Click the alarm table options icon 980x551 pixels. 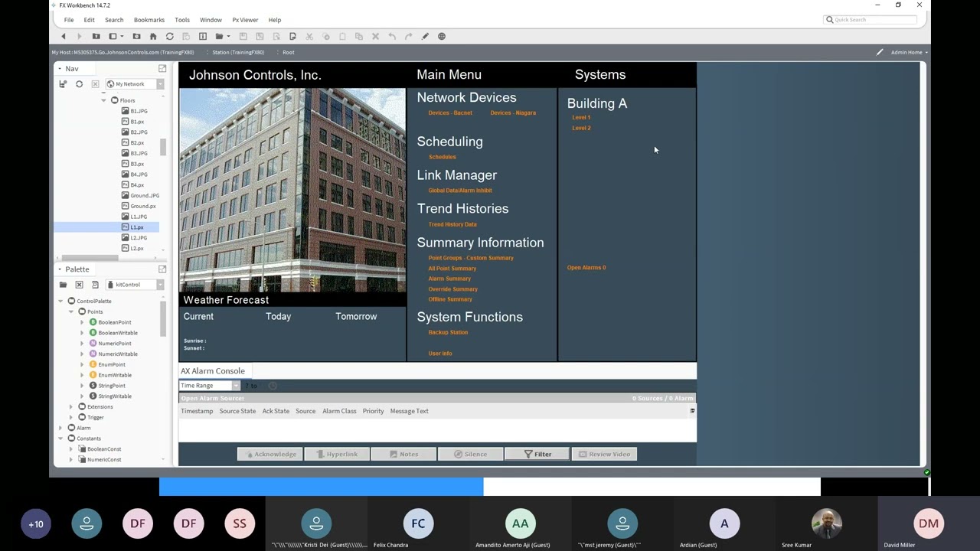(692, 411)
